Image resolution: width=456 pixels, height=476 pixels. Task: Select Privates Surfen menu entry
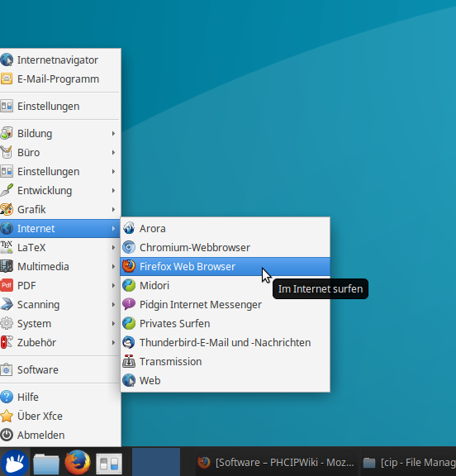226,323
